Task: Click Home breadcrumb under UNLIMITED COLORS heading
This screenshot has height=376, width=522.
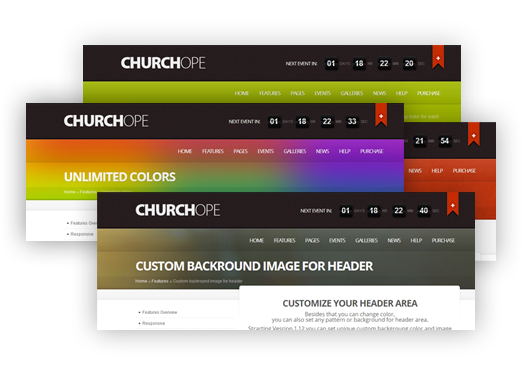Action: pos(69,192)
